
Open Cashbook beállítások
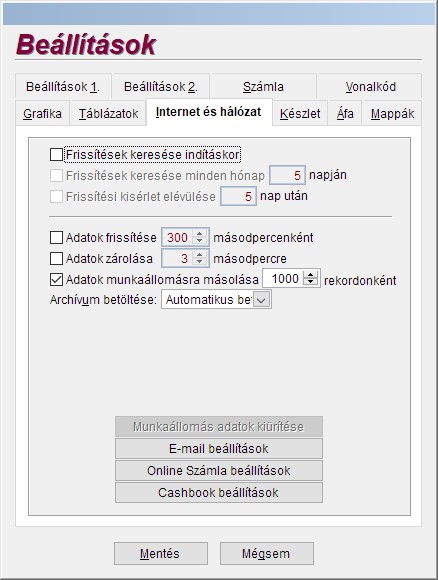pos(219,493)
